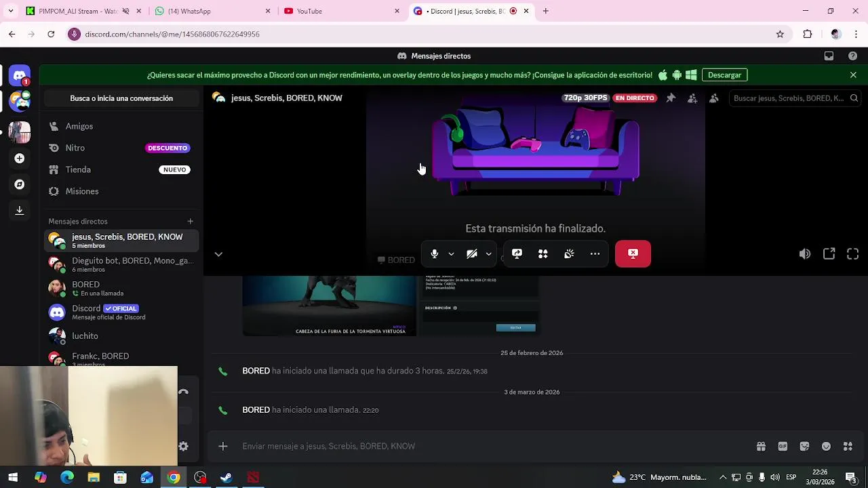
Task: Disconnect from the call red button
Action: tap(633, 253)
